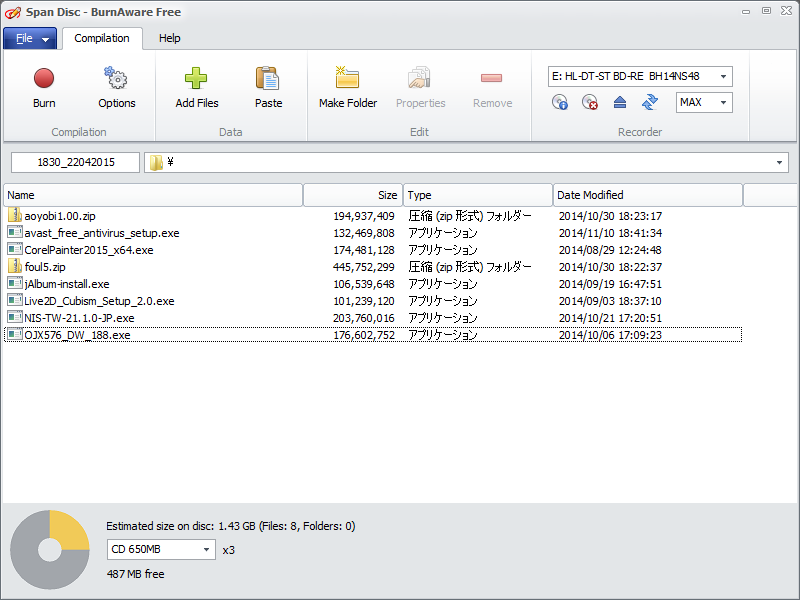Select file name foul5.zip

(45, 267)
